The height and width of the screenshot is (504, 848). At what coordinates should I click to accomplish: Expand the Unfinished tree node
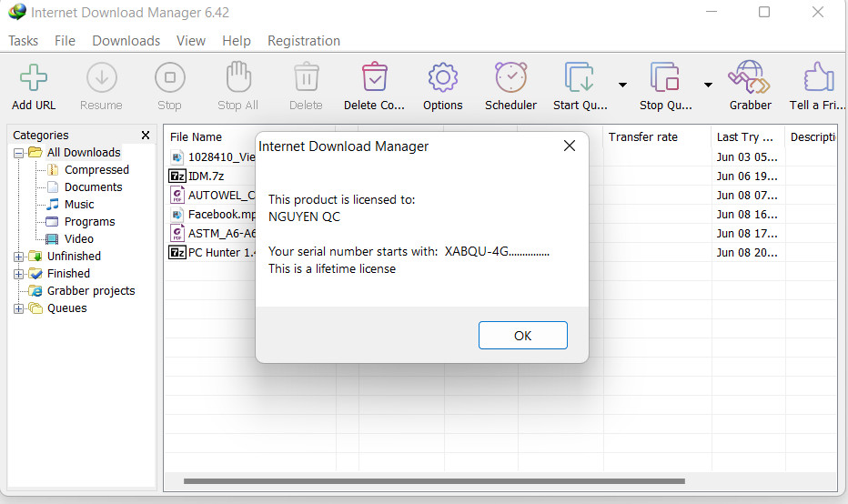18,257
